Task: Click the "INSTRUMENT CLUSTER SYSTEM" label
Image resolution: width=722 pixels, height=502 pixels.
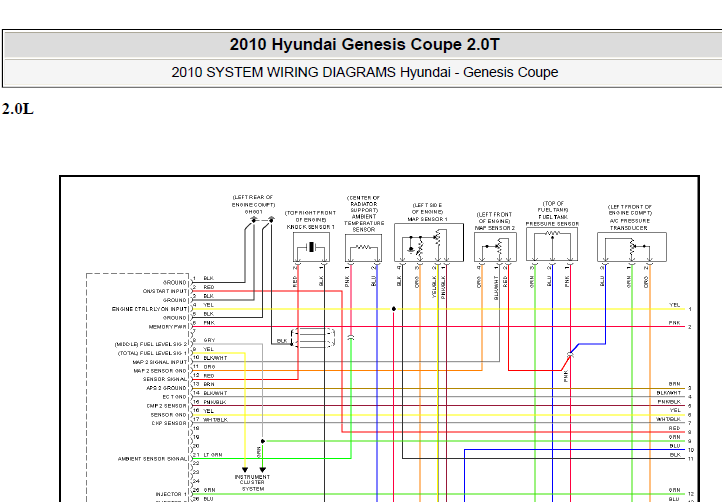Action: coord(252,483)
